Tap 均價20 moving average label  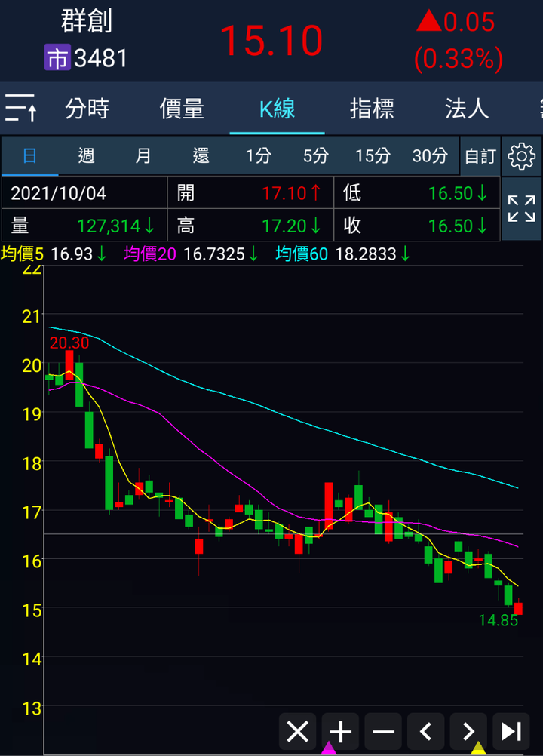150,254
